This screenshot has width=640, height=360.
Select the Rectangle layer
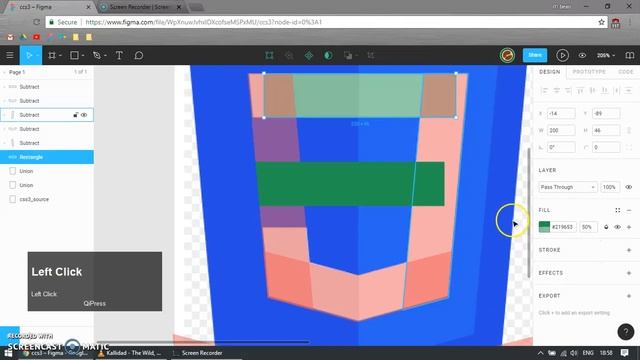47,157
